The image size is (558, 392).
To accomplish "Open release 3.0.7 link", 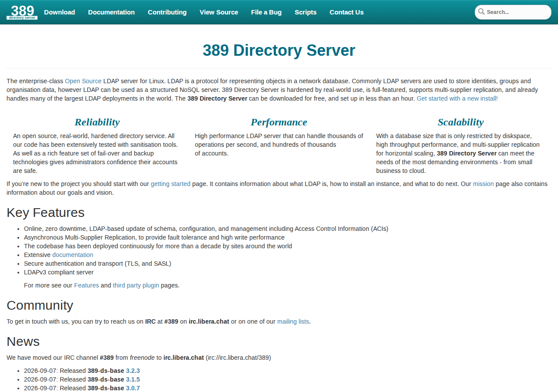I will tap(133, 388).
